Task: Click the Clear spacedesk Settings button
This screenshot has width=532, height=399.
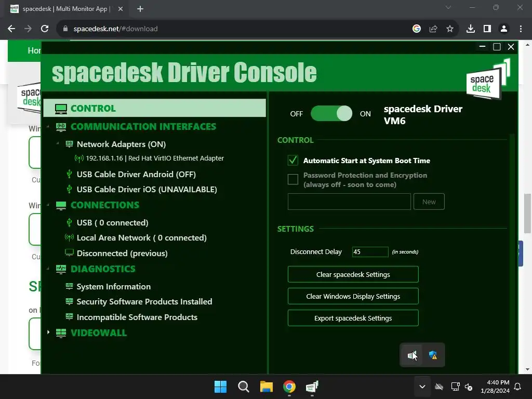Action: 353,274
